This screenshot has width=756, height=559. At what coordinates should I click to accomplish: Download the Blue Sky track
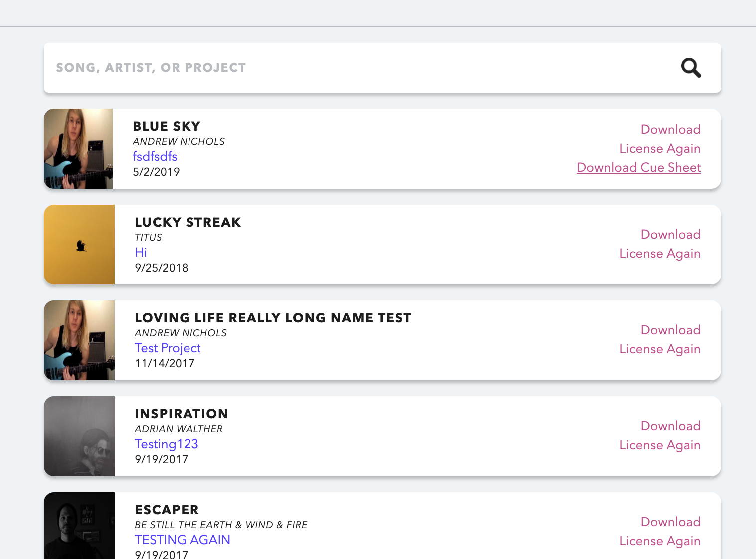(x=670, y=129)
